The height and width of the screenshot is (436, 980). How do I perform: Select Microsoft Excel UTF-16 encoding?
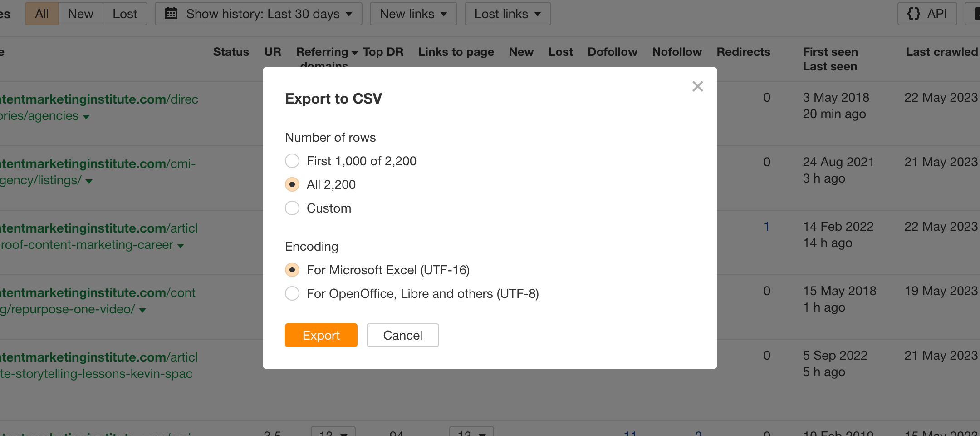coord(292,270)
